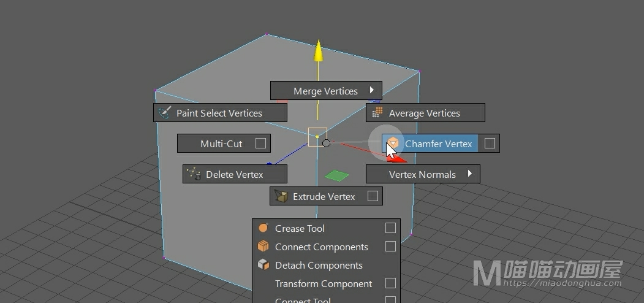
Task: Click the Chamfer Vertex cube icon
Action: (x=393, y=144)
